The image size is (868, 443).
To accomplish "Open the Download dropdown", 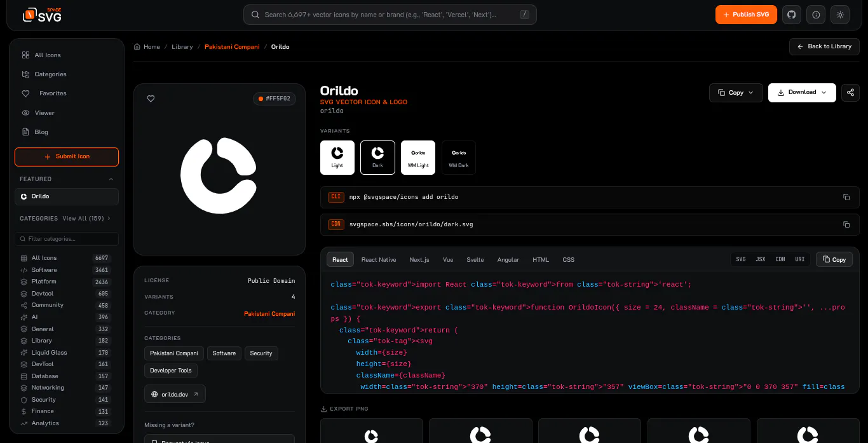I will tap(802, 92).
